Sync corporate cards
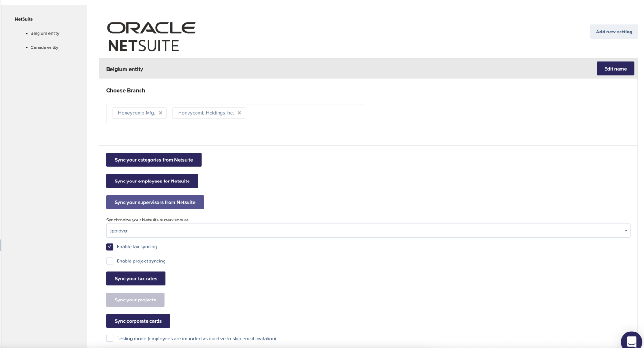644x348 pixels. [x=138, y=321]
